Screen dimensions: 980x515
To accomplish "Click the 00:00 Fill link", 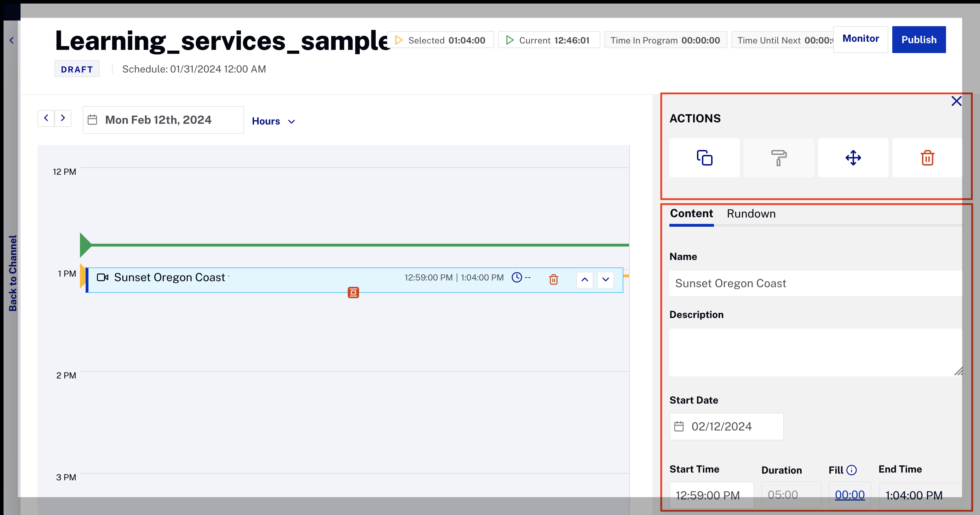I will (849, 494).
